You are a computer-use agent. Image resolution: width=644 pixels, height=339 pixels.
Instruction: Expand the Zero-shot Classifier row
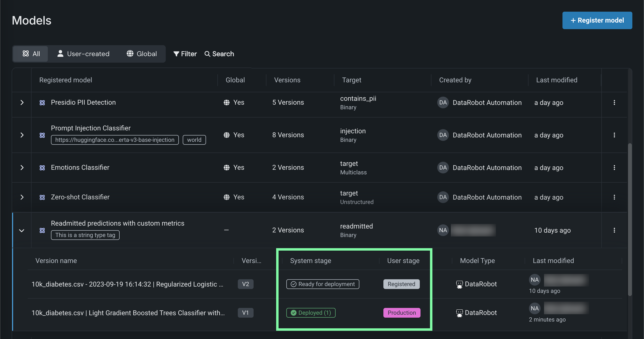(x=22, y=197)
